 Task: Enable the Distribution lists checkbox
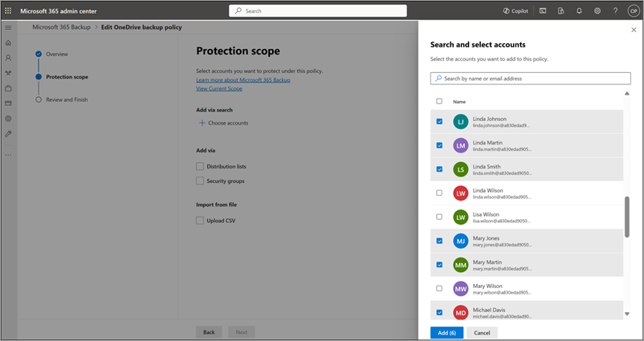[x=200, y=166]
